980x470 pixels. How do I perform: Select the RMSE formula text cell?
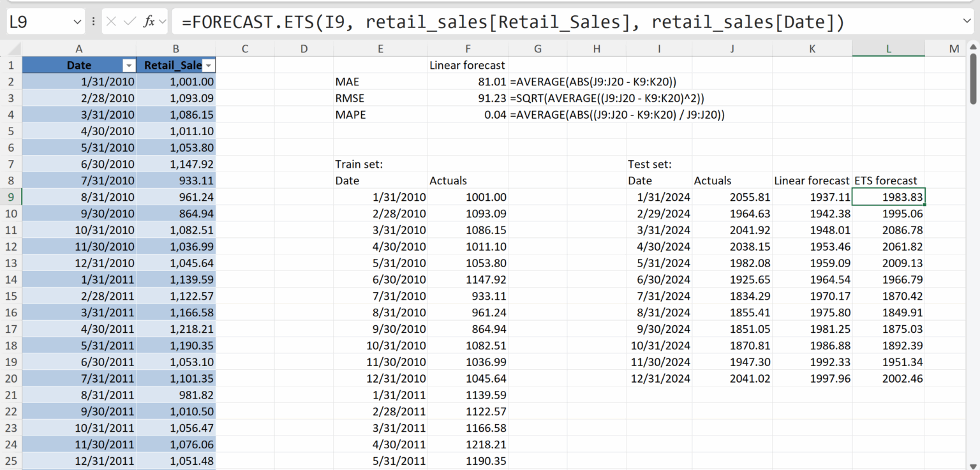tap(606, 98)
